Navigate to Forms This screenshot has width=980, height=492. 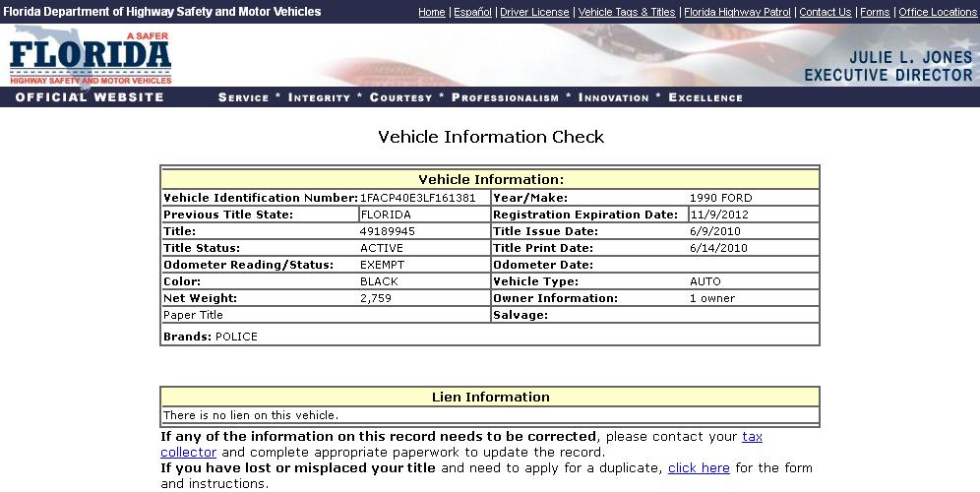(x=875, y=12)
